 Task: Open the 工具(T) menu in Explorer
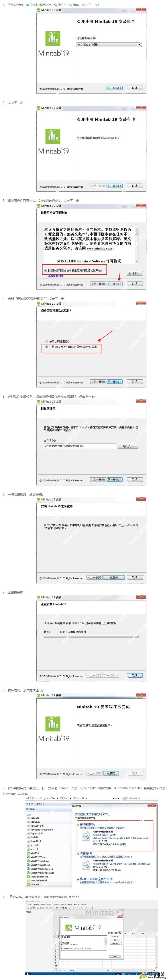30,804
